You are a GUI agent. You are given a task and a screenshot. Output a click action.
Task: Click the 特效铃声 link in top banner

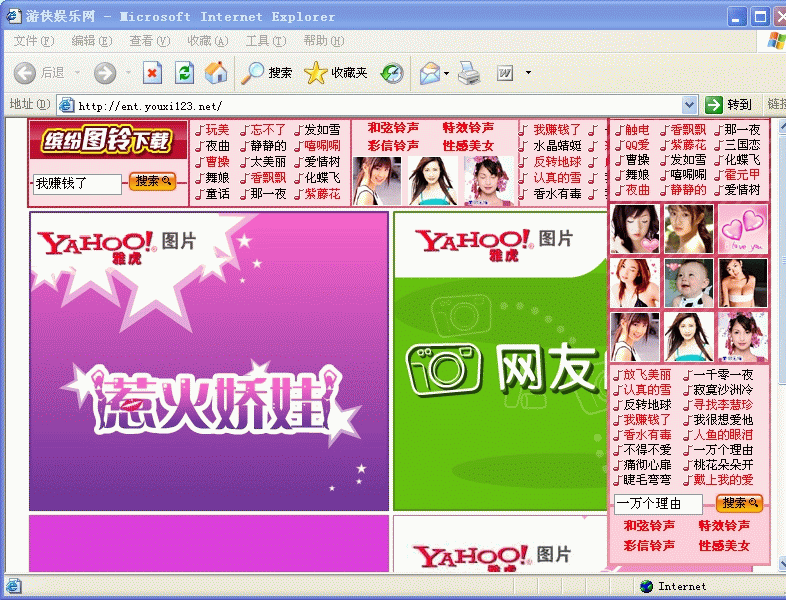tap(468, 128)
